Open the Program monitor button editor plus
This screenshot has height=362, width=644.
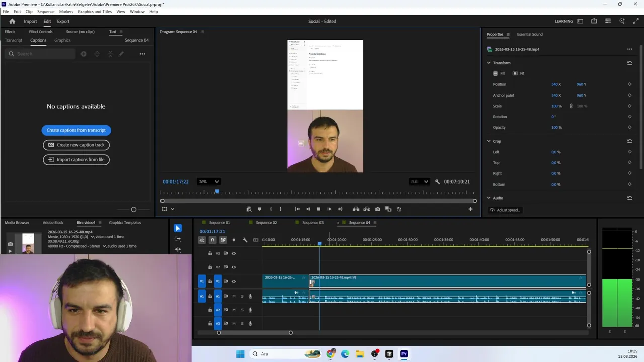(x=470, y=209)
